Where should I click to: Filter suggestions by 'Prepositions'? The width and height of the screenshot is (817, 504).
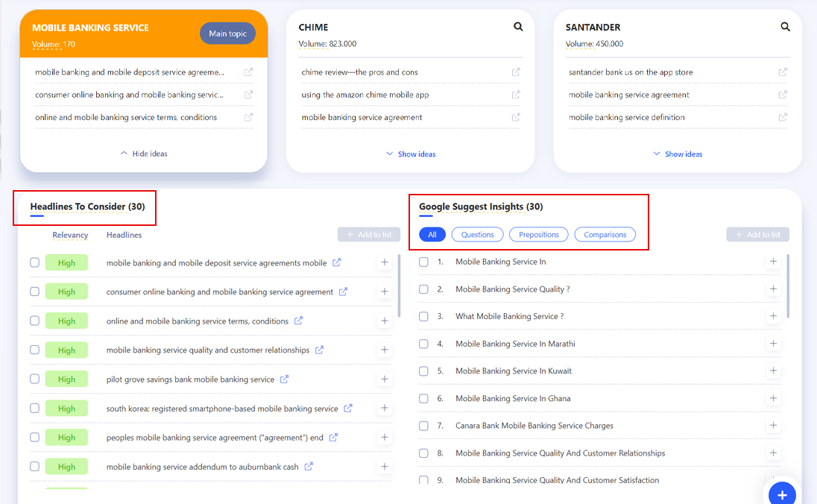coord(539,235)
